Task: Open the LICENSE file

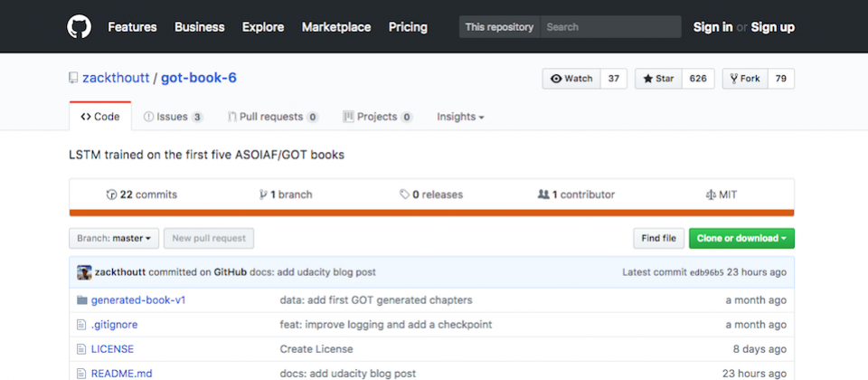Action: [x=112, y=349]
